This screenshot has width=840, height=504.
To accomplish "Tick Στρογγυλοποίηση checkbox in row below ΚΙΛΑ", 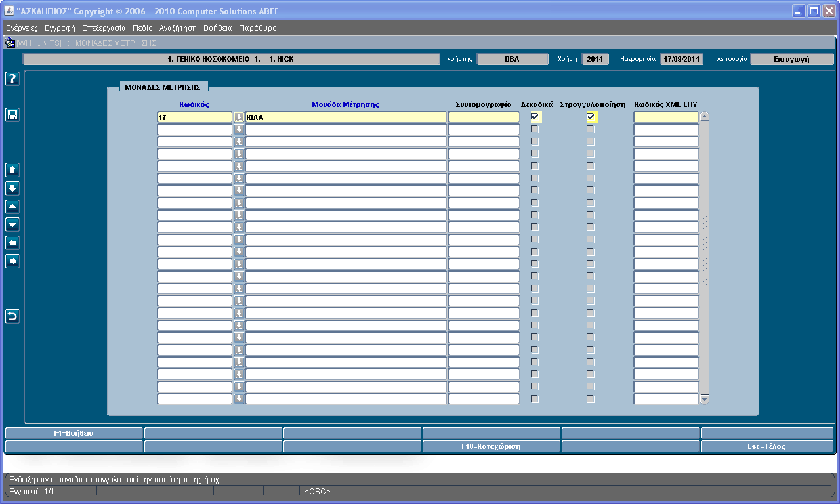I will point(591,129).
